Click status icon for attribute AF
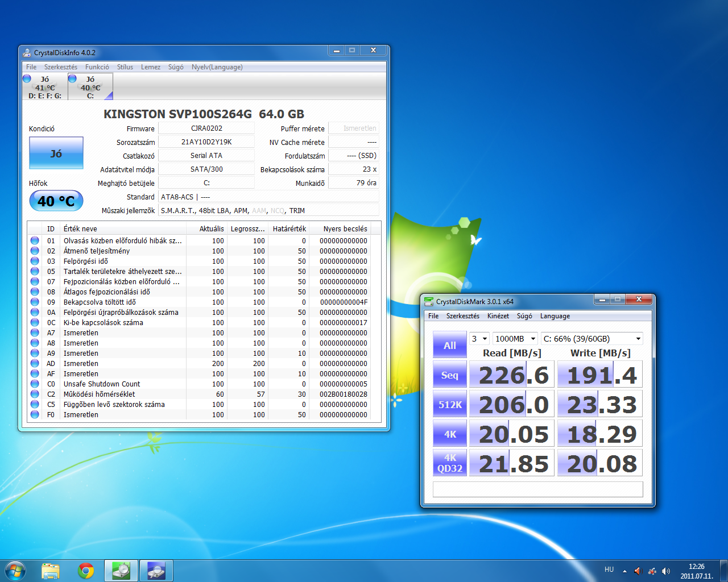The image size is (728, 582). (x=35, y=373)
